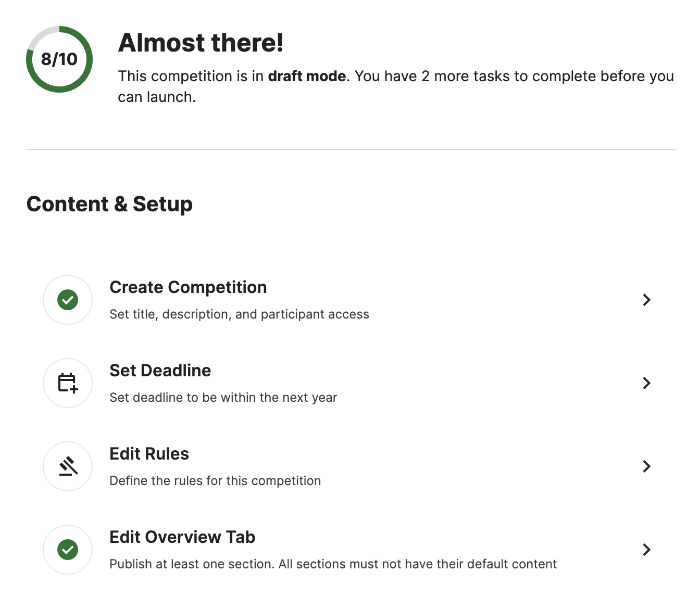The width and height of the screenshot is (700, 610).
Task: Expand the Edit Overview Tab chevron arrow
Action: (646, 550)
